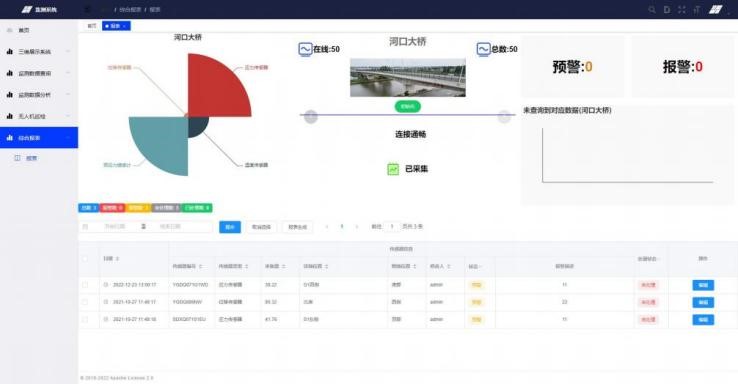Viewport: 738px width, 384px height.
Task: Click pagination next-page arrow
Action: click(x=357, y=227)
